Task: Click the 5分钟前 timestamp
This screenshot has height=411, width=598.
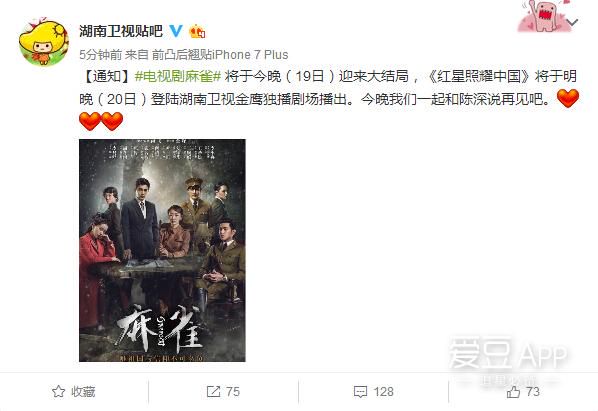Action: pyautogui.click(x=100, y=55)
